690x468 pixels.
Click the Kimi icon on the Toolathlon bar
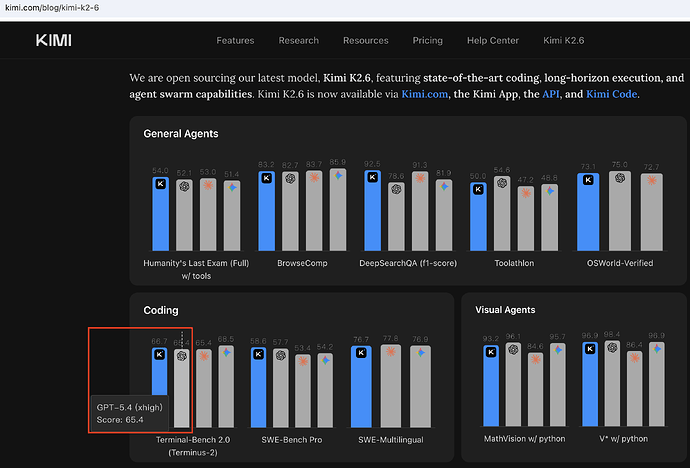point(478,190)
